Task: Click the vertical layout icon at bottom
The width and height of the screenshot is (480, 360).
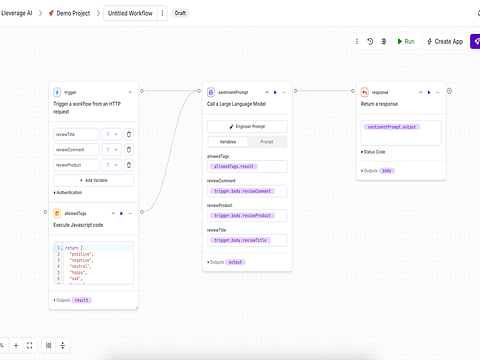Action: tap(63, 345)
